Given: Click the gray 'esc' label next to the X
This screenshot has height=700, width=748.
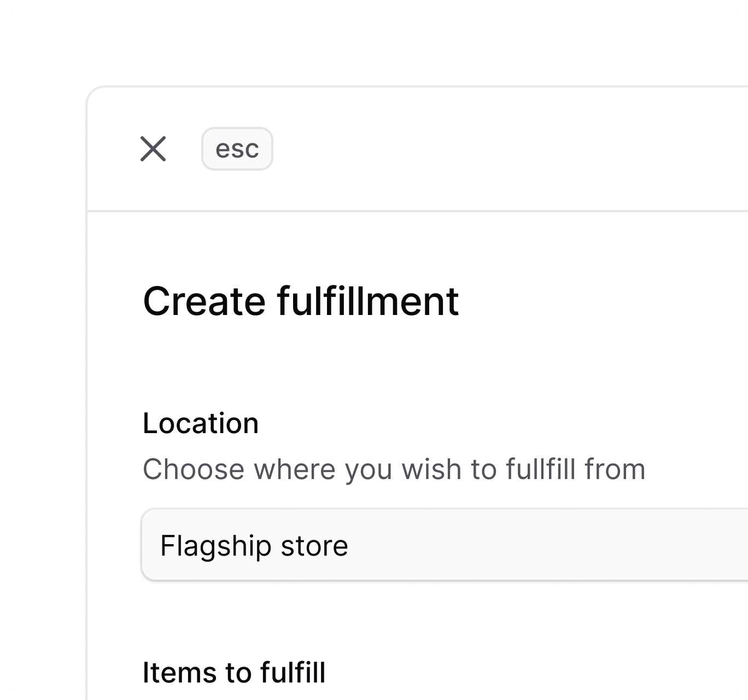Looking at the screenshot, I should 237,149.
